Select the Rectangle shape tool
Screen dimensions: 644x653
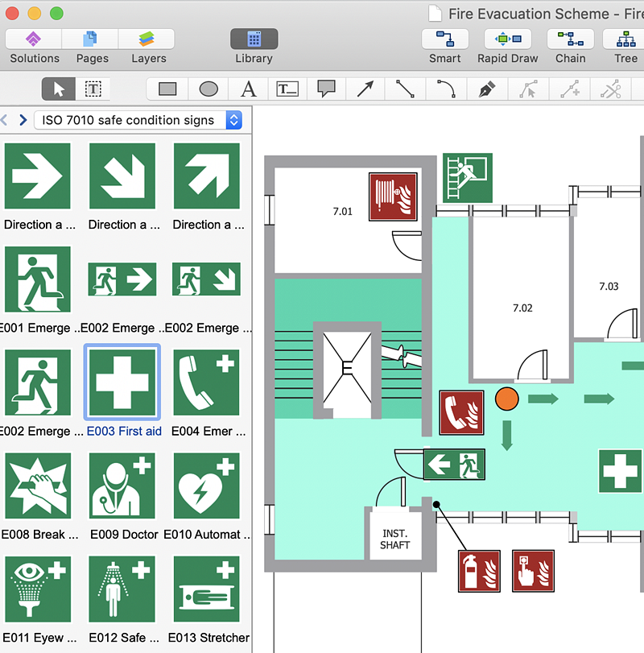[167, 89]
